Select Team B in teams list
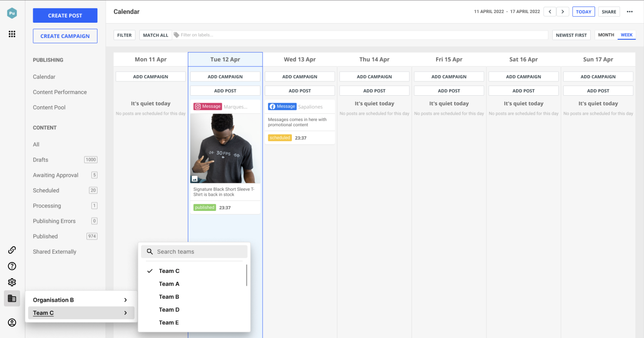The image size is (644, 338). 169,297
